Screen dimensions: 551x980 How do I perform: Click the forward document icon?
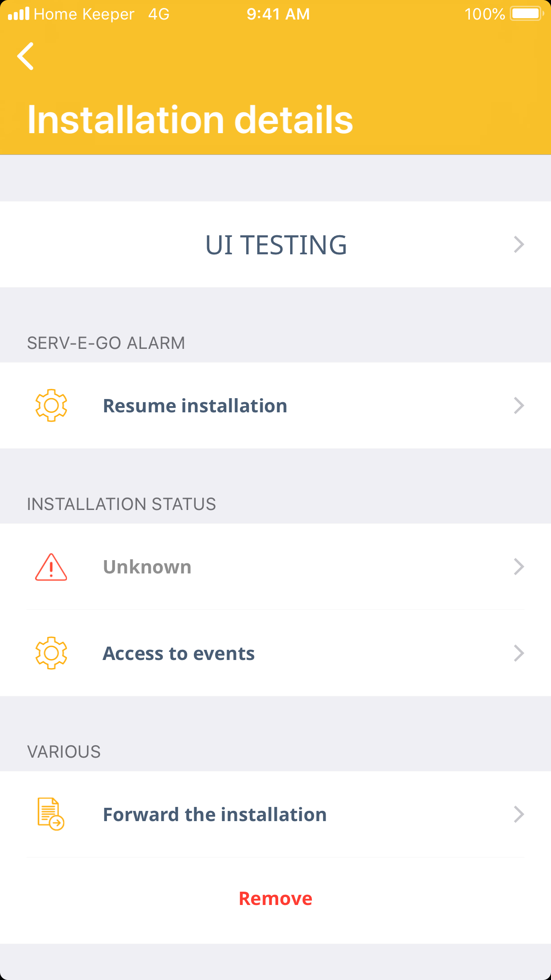51,814
